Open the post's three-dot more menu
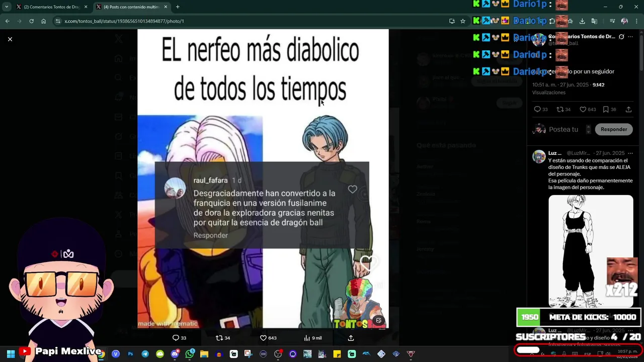This screenshot has width=644, height=362. pos(630,37)
